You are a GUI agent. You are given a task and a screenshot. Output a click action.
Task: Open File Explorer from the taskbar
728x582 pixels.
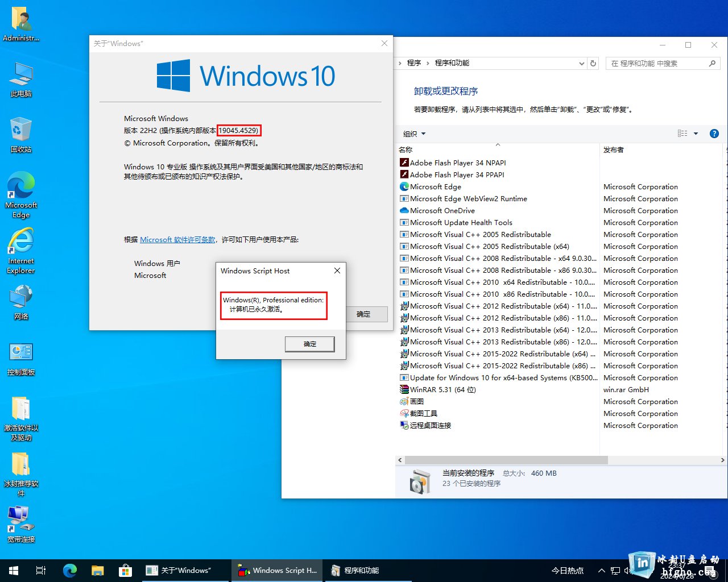click(98, 570)
